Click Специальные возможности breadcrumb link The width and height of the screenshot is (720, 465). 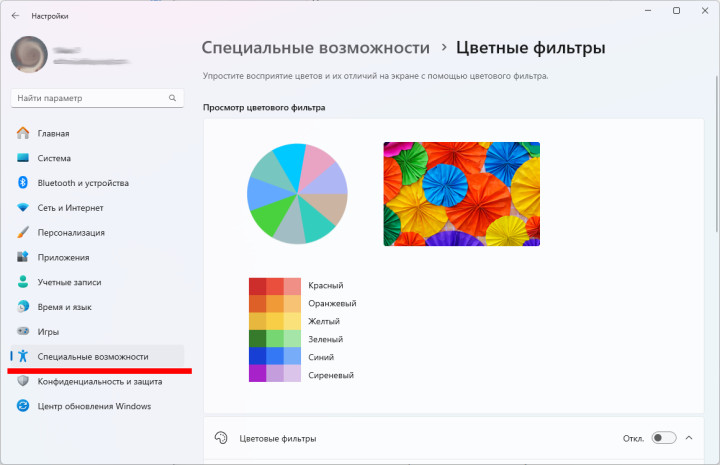tap(316, 47)
